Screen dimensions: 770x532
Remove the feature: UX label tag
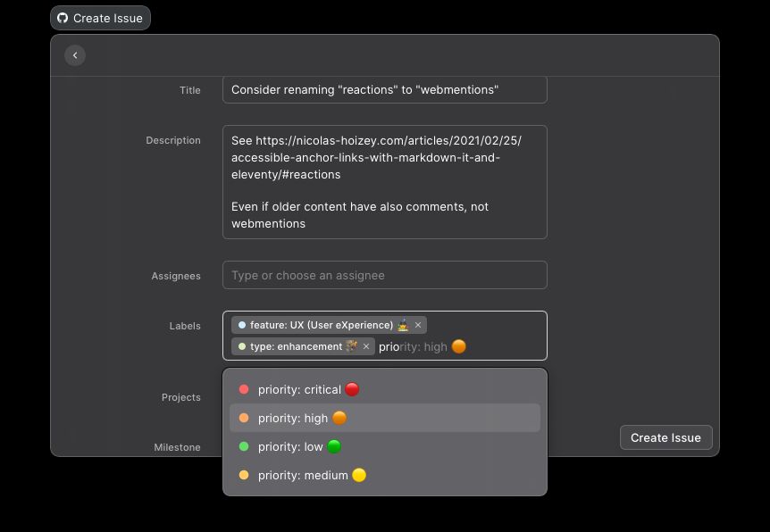tap(418, 325)
